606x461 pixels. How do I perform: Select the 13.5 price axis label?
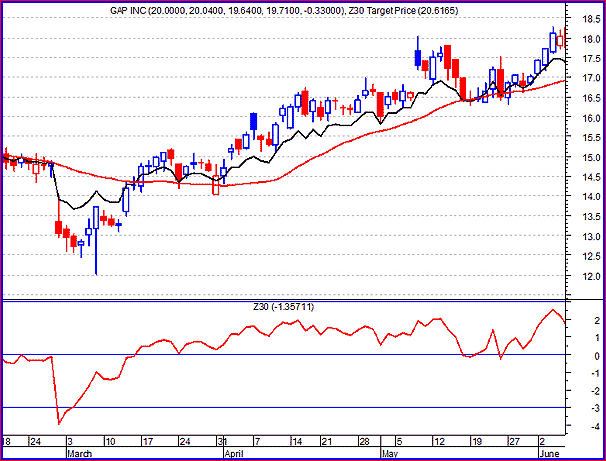tap(589, 217)
